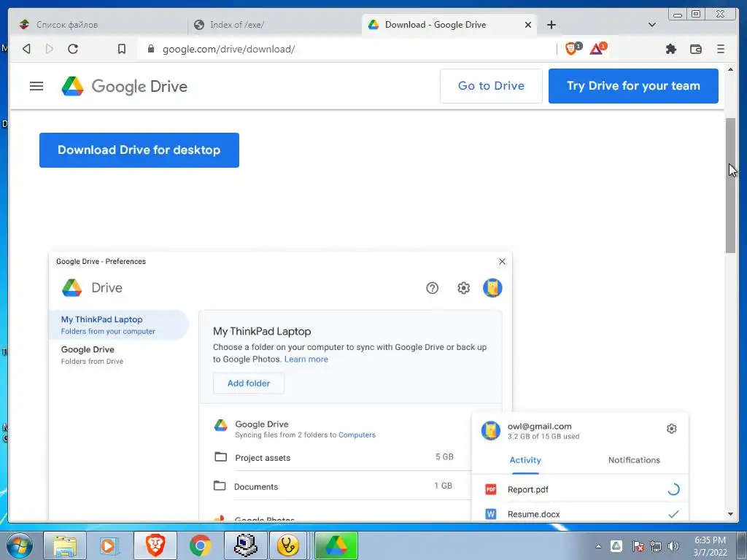
Task: Open Windows Explorer from the taskbar
Action: click(x=65, y=545)
